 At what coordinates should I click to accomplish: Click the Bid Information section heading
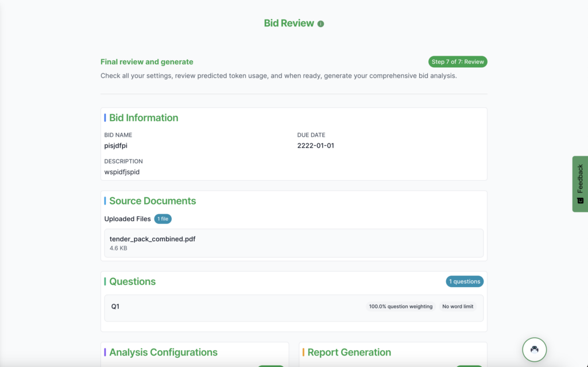(x=144, y=118)
